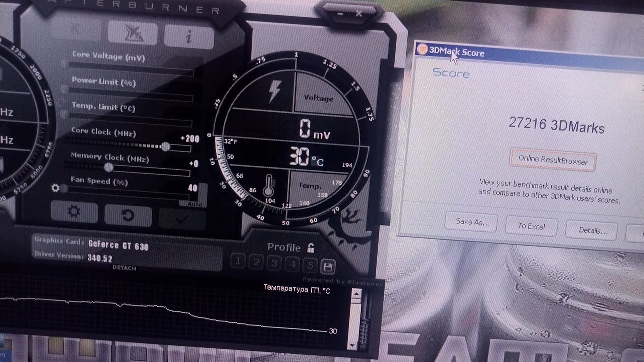Click the lightning bolt voltage icon
This screenshot has width=644, height=362.
pos(275,91)
